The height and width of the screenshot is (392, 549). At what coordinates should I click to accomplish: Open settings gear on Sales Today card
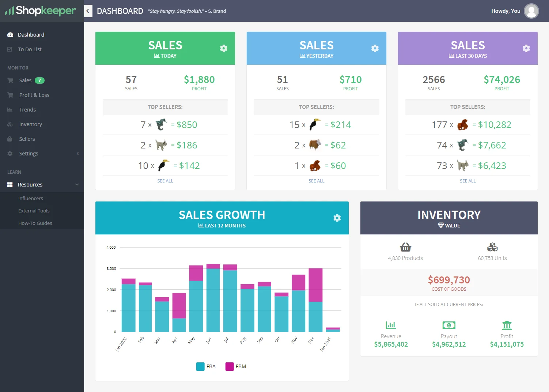tap(223, 48)
